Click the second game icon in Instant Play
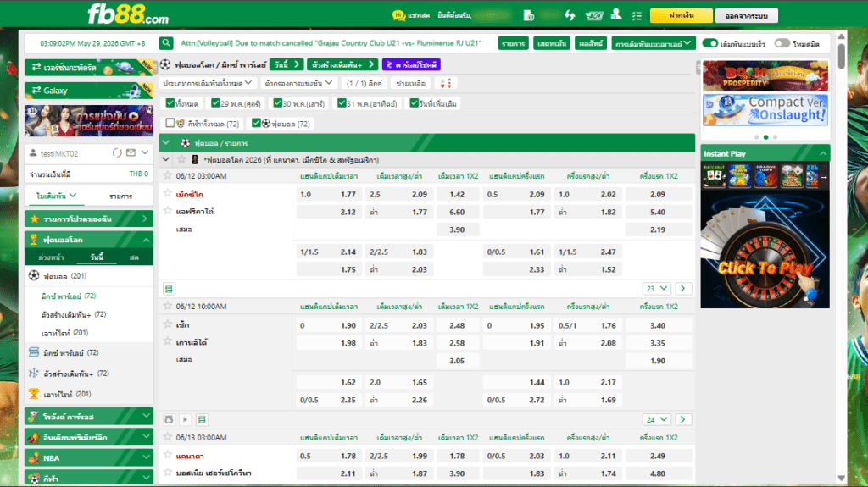 pos(739,175)
